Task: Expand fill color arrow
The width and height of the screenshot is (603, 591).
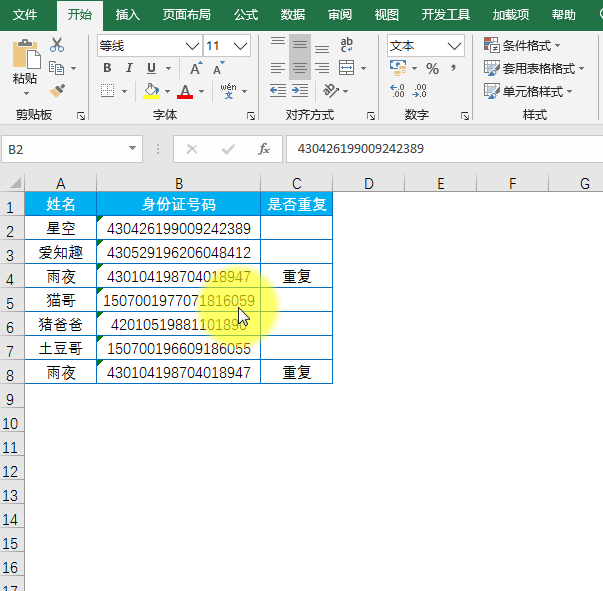Action: 167,92
